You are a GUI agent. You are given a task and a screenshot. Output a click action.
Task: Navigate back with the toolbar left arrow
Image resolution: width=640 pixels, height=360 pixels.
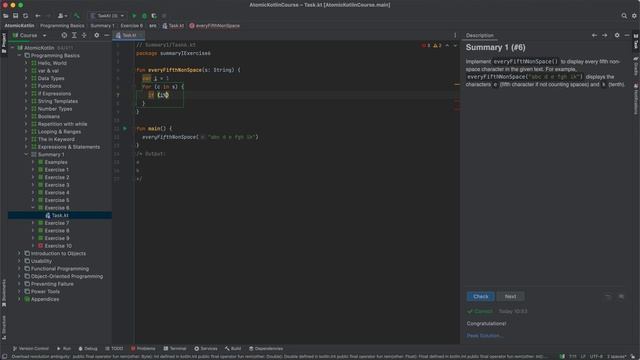(x=38, y=16)
